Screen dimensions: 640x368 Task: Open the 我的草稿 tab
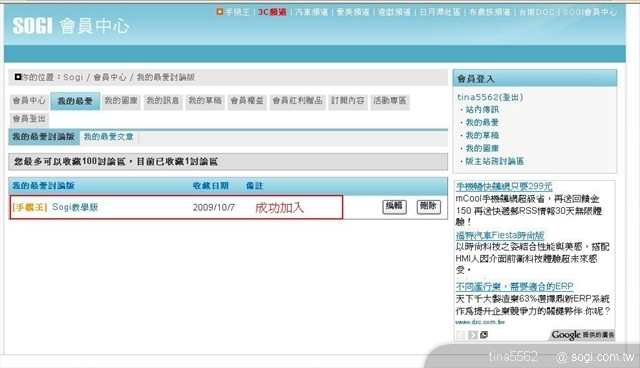click(205, 101)
